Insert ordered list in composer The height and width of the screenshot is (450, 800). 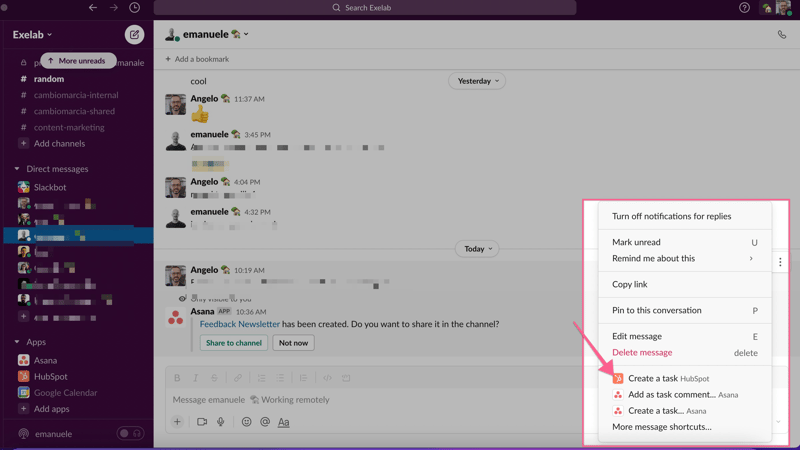pos(261,378)
